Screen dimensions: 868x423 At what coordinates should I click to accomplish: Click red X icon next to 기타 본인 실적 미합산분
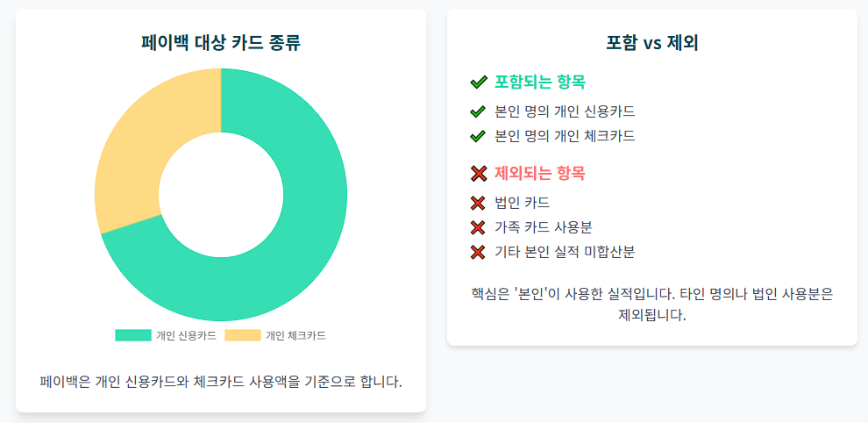[x=477, y=252]
